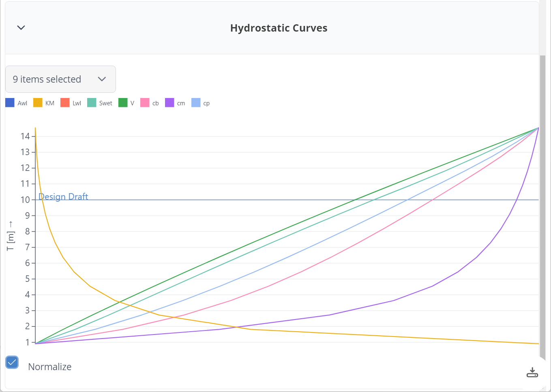Collapse the Hydrostatic Curves panel

(21, 28)
